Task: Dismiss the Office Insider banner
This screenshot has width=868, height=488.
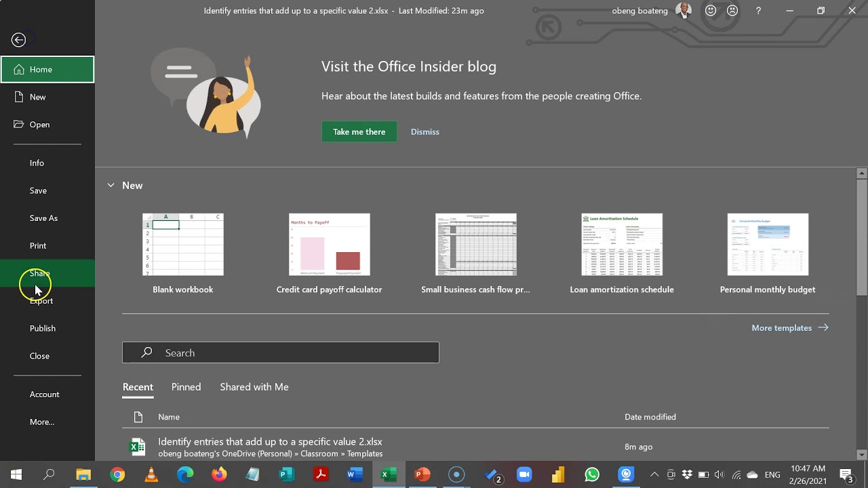Action: pos(425,131)
